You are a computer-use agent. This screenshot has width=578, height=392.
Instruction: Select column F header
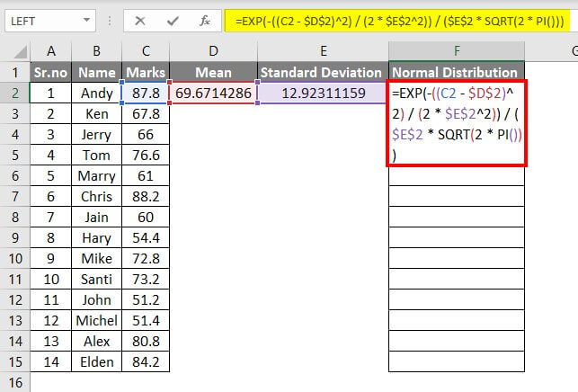tap(457, 51)
